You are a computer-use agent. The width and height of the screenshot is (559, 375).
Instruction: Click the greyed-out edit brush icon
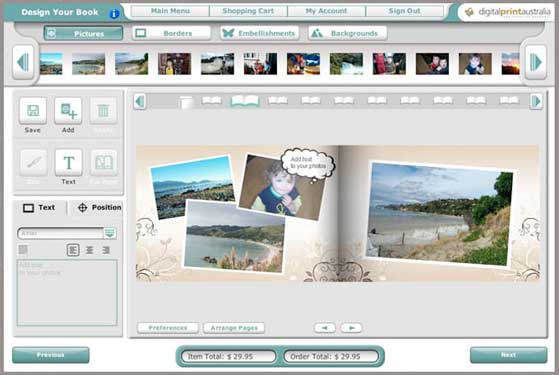pos(34,163)
